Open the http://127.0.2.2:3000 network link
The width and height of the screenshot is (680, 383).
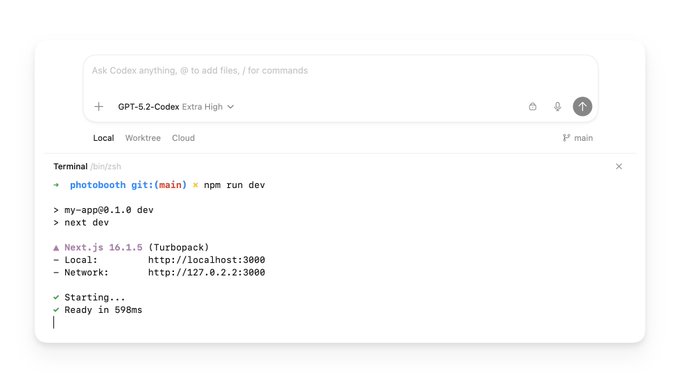click(206, 272)
